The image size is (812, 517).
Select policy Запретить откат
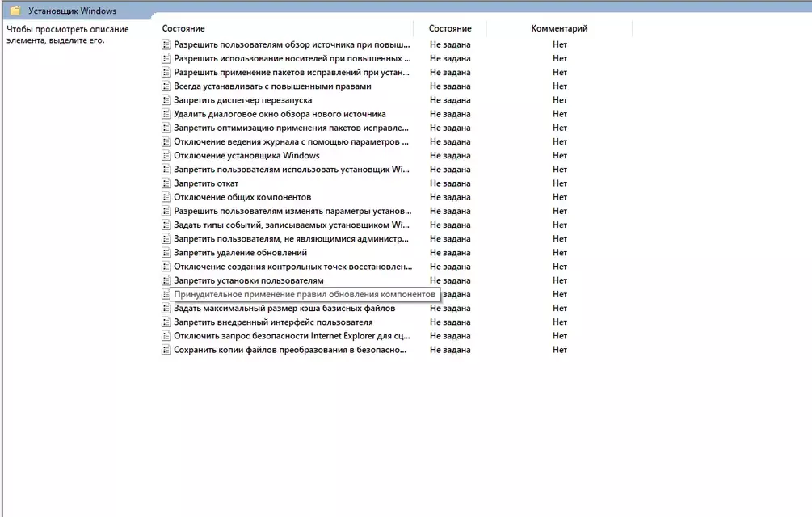[206, 183]
